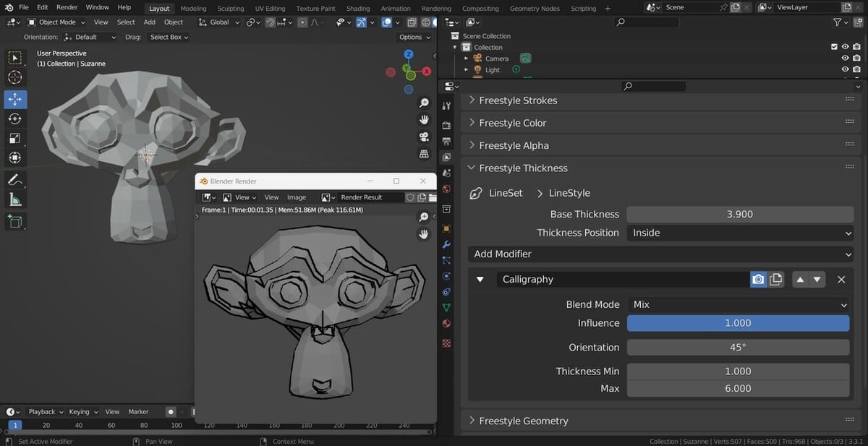Toggle Calligraphy modifier render visibility camera button

tap(758, 279)
